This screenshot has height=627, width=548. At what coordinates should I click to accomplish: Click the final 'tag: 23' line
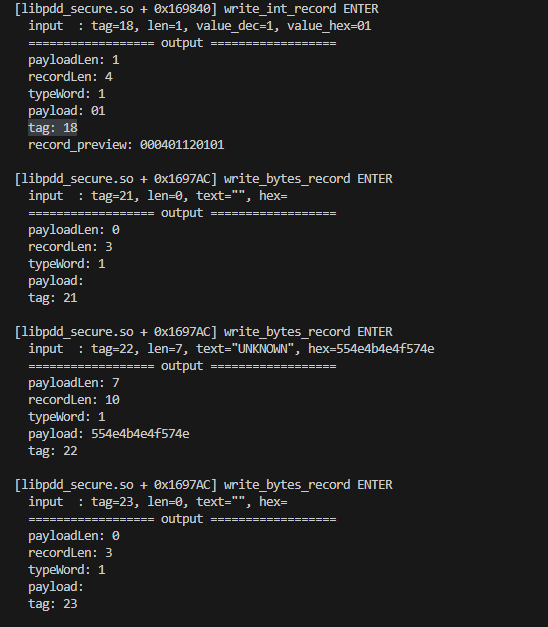tap(52, 604)
